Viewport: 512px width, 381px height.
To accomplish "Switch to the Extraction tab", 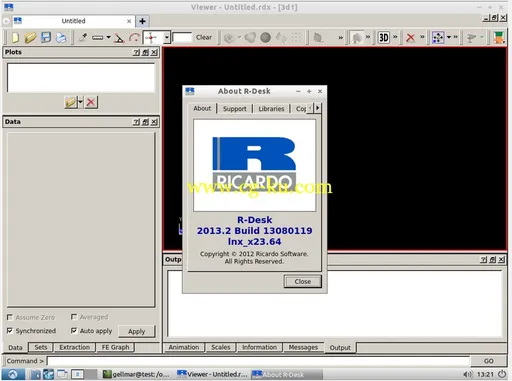I will click(74, 347).
